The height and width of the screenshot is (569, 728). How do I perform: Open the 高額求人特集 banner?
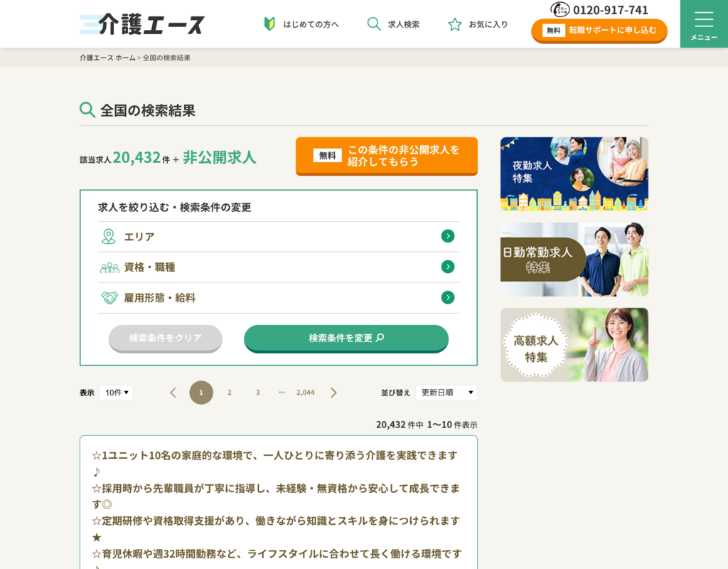574,345
